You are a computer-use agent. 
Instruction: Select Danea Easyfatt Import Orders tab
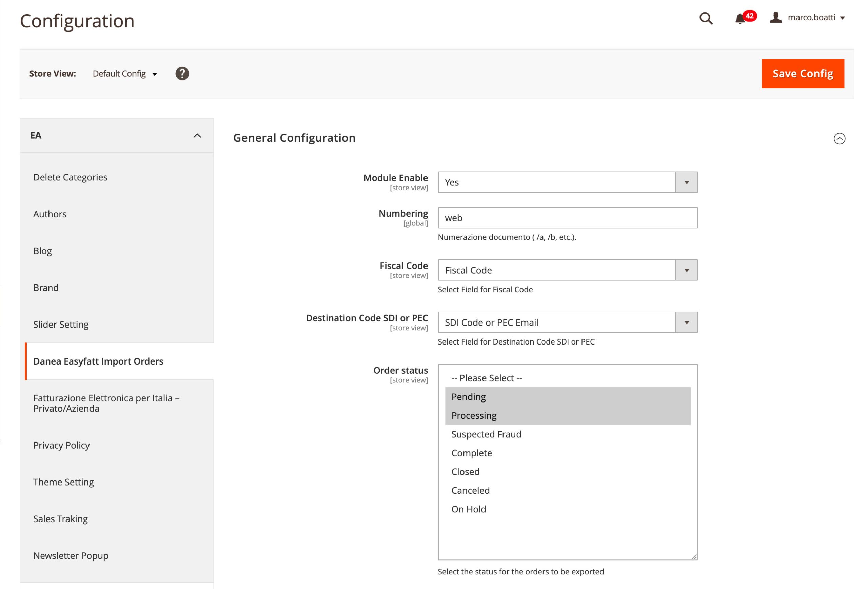pos(119,361)
